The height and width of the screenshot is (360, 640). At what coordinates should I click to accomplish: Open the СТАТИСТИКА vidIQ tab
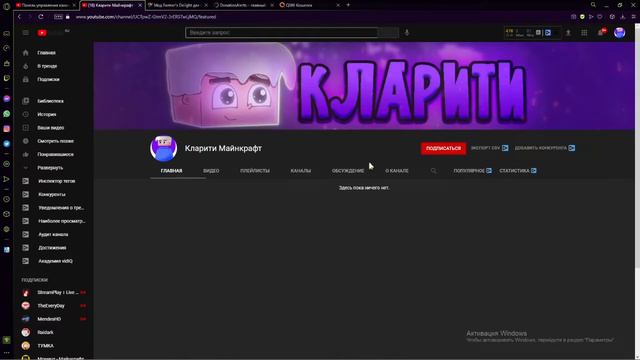(518, 171)
